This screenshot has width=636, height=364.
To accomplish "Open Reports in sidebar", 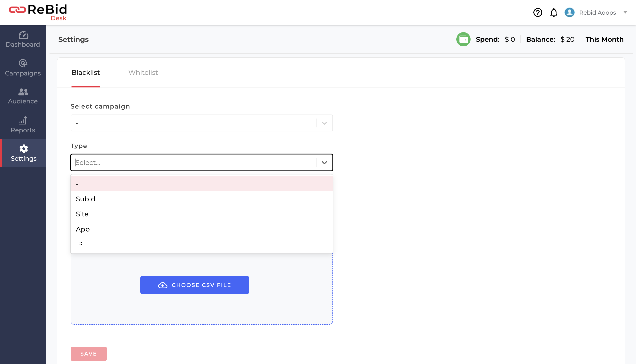I will pos(23,125).
